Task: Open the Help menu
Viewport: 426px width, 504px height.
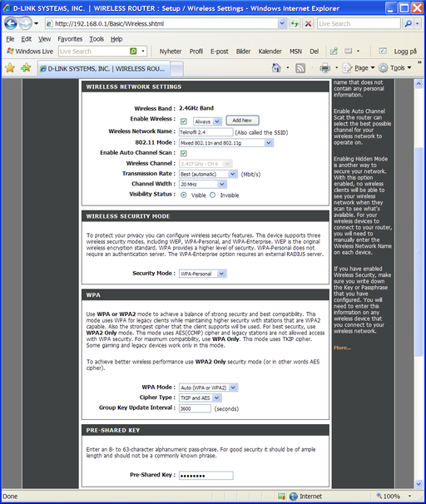Action: 116,39
